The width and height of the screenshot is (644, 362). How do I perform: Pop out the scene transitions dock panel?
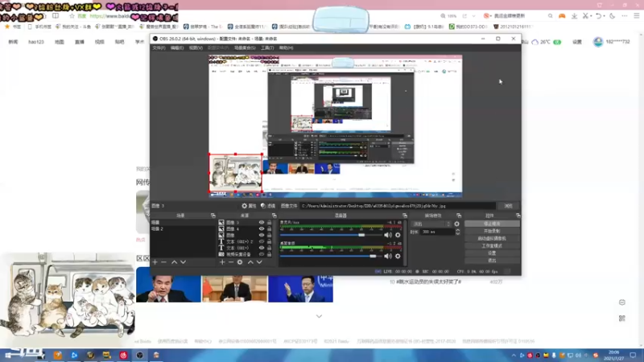[459, 216]
